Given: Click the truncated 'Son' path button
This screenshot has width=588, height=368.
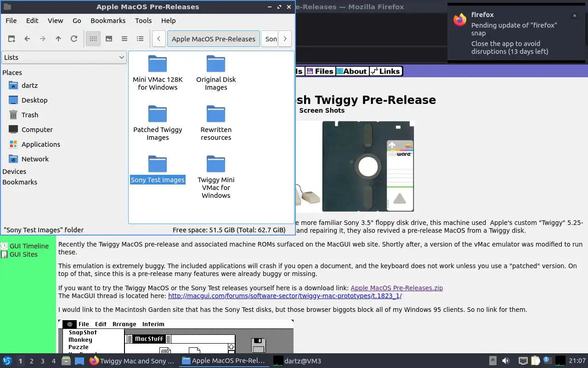Looking at the screenshot, I should point(270,39).
